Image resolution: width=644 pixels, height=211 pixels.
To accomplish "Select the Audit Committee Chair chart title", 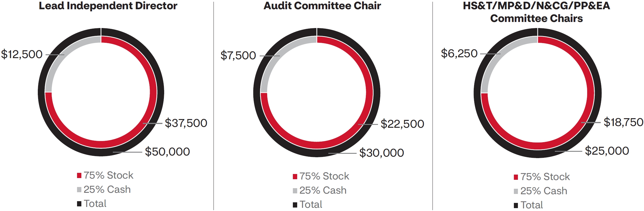I will tap(322, 6).
